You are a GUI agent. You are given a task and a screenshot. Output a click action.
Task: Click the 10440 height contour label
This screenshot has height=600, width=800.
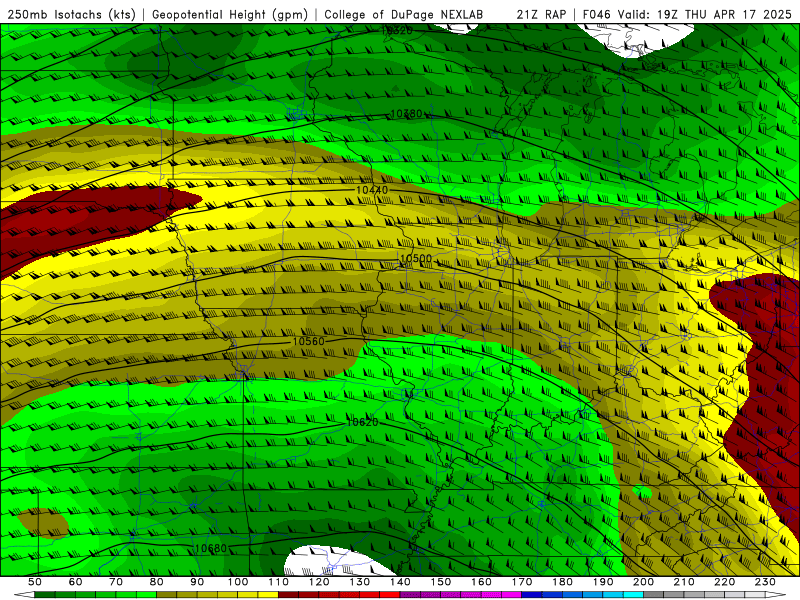click(x=372, y=190)
